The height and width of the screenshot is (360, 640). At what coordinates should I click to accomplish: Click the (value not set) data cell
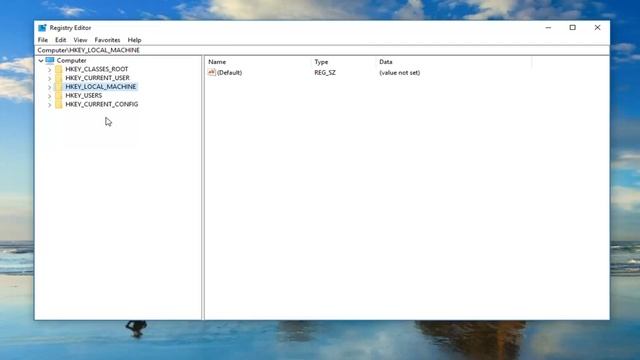tap(400, 73)
